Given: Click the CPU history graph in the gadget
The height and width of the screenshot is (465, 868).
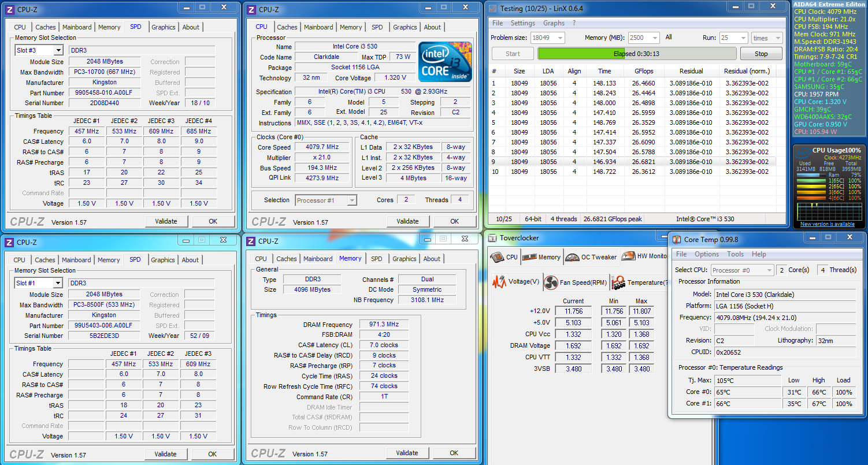Looking at the screenshot, I should point(829,211).
